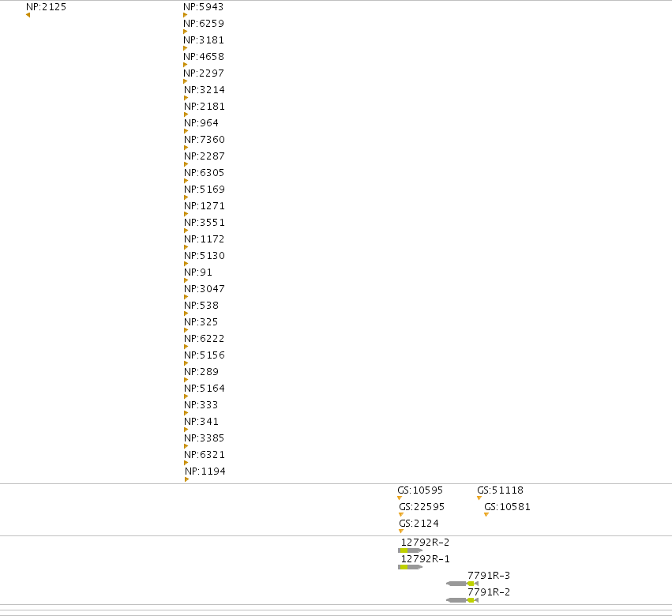Click the GS:51118 label
The width and height of the screenshot is (672, 616).
point(500,490)
